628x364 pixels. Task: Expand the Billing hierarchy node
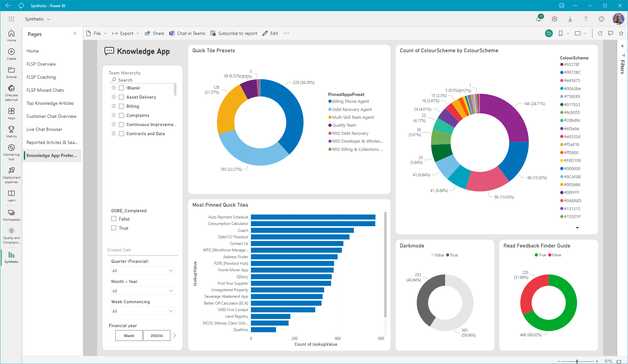(x=114, y=106)
